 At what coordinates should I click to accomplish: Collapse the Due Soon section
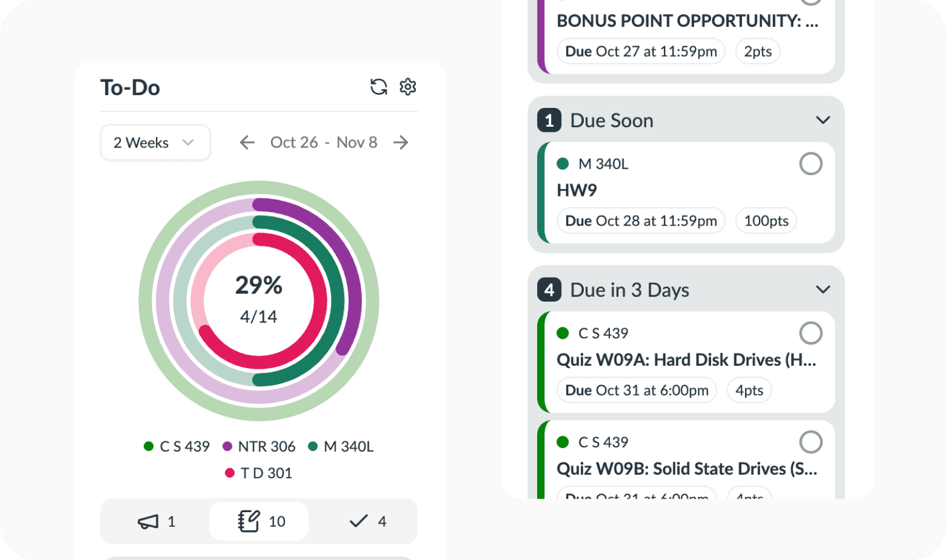pyautogui.click(x=823, y=120)
